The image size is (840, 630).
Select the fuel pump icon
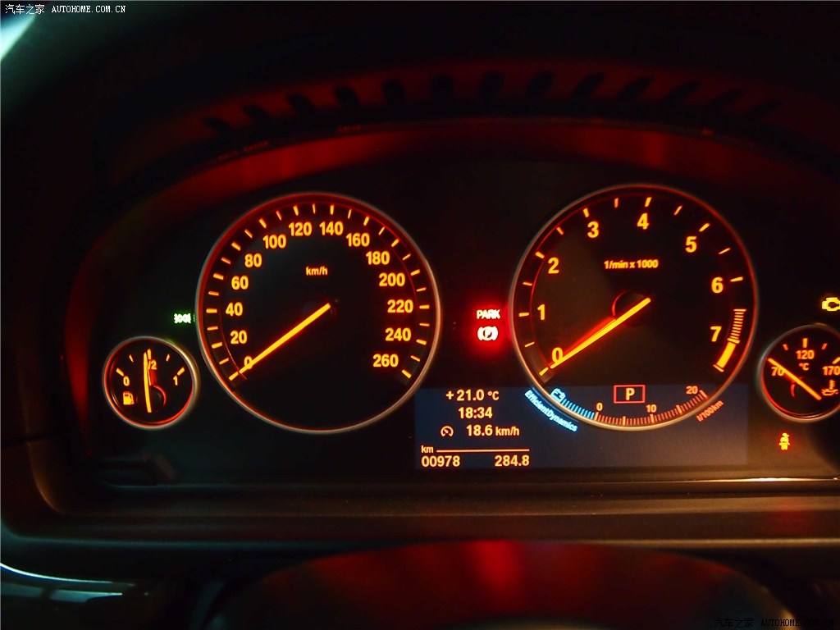click(129, 399)
